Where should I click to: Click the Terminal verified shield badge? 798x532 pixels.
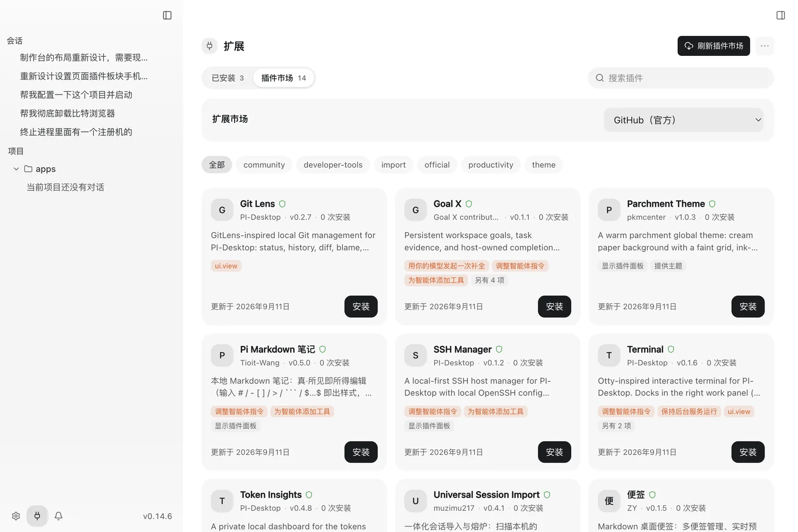coord(671,350)
